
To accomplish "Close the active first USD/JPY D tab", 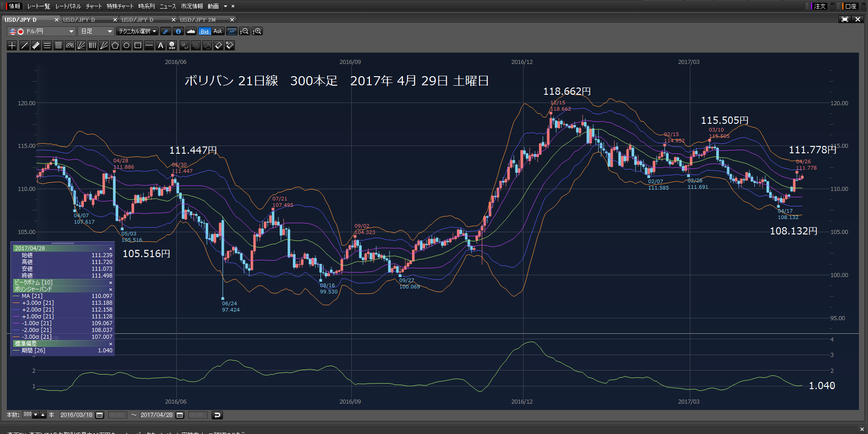I will pos(57,20).
